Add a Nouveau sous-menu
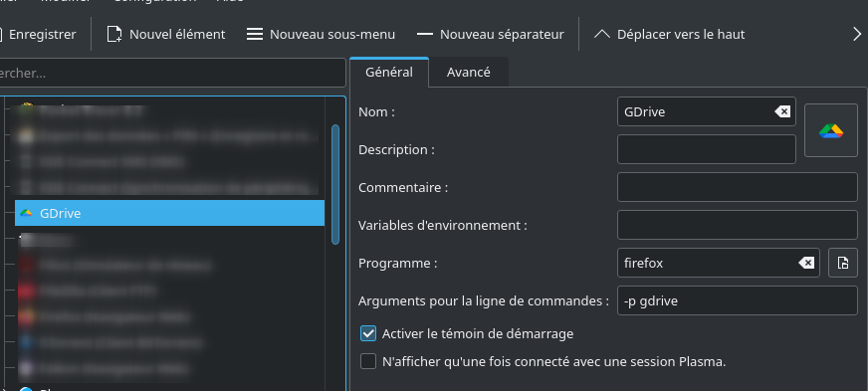The height and width of the screenshot is (391, 868). (x=321, y=34)
